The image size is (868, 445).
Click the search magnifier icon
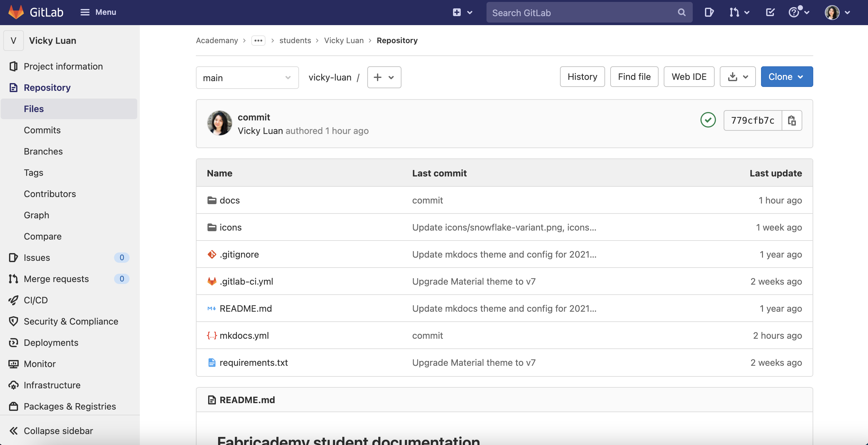tap(681, 13)
